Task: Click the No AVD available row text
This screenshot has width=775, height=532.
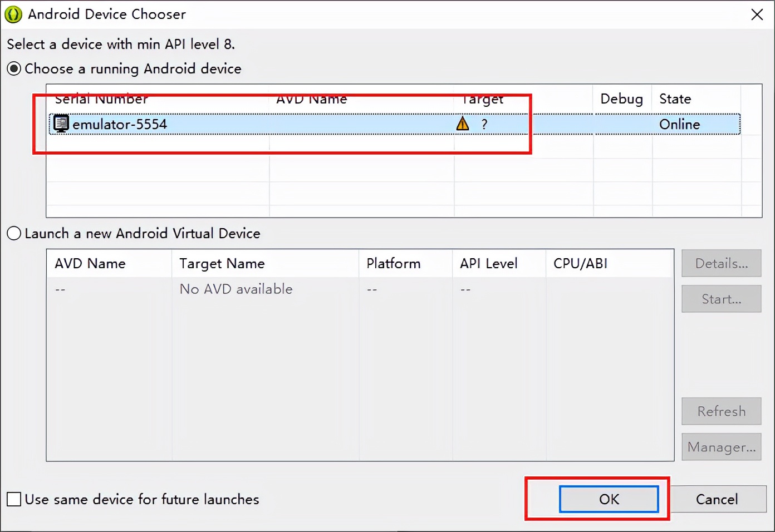Action: 236,289
